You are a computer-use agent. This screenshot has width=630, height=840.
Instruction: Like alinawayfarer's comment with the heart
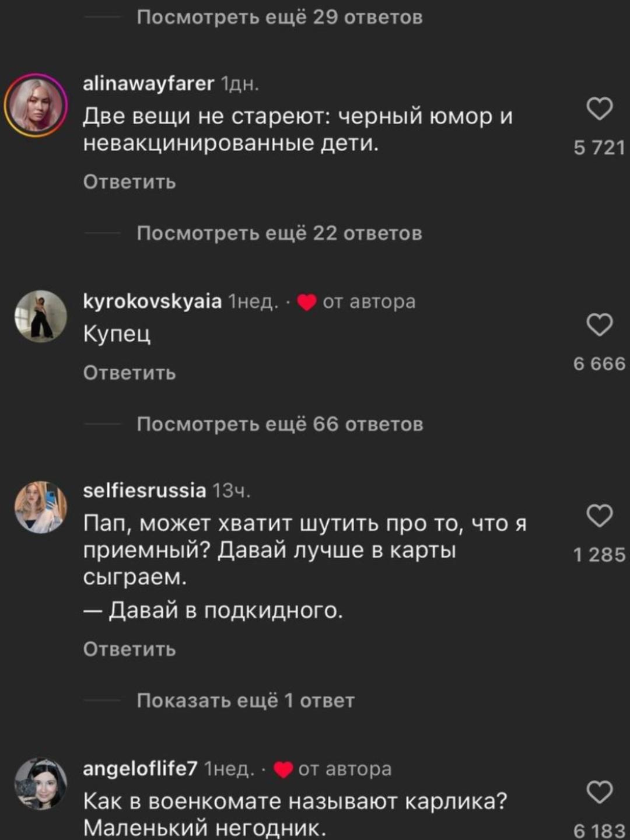tap(599, 109)
